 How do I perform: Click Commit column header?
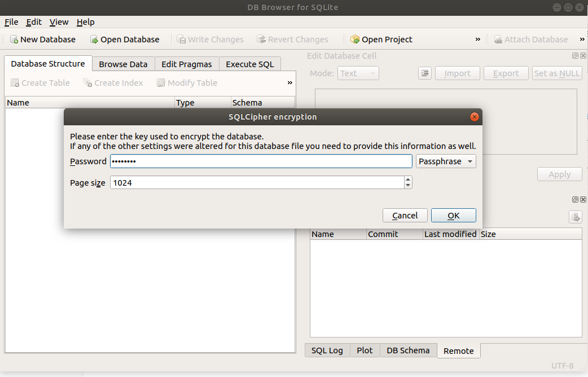click(394, 234)
